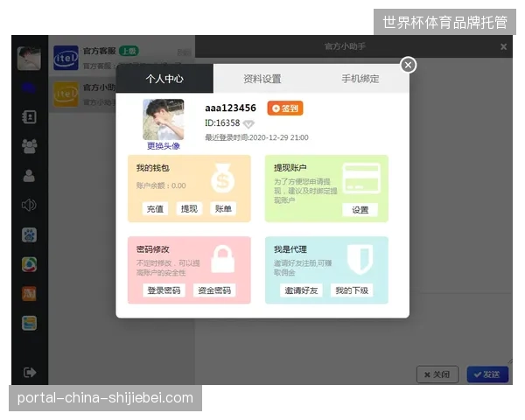This screenshot has width=525, height=420.
Task: Click the speaker announcement icon in the sidebar
Action: point(29,205)
